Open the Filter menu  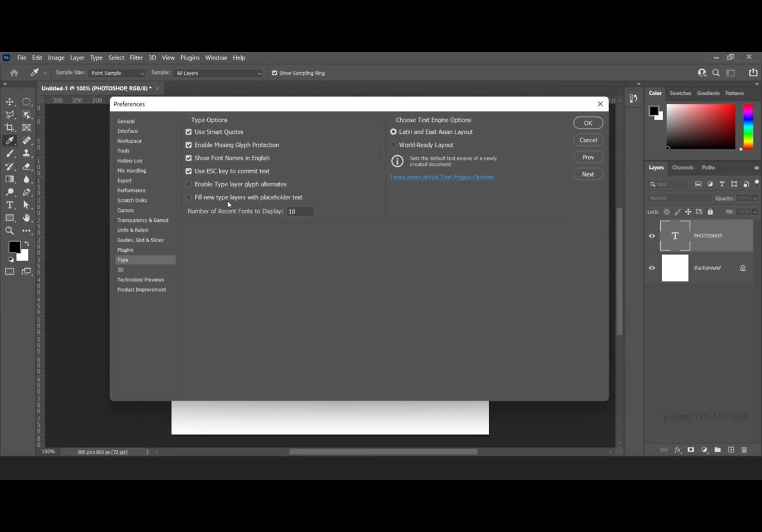click(x=136, y=58)
